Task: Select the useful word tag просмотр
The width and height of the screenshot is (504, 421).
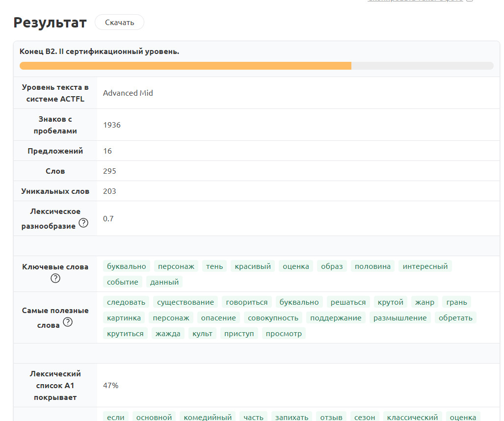Action: (284, 334)
